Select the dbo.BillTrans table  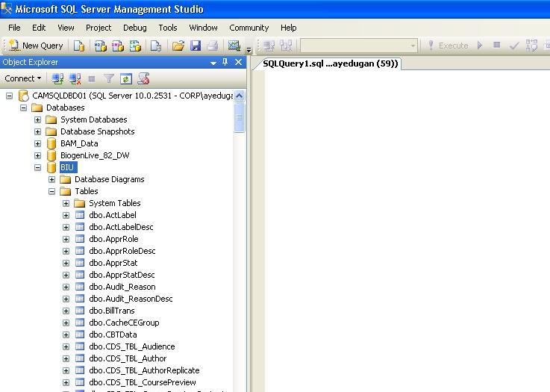(112, 311)
